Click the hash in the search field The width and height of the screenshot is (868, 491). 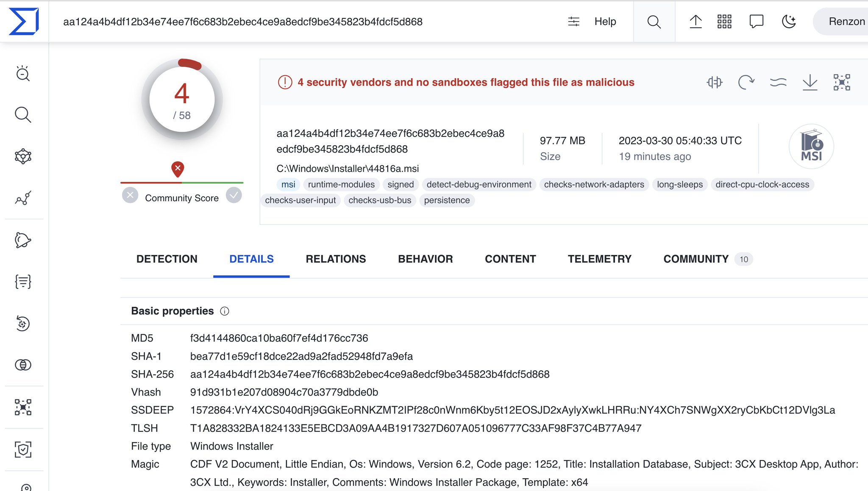[243, 22]
